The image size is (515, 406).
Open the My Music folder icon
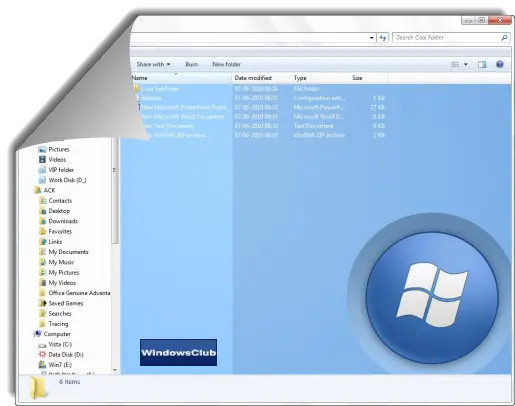pos(43,262)
